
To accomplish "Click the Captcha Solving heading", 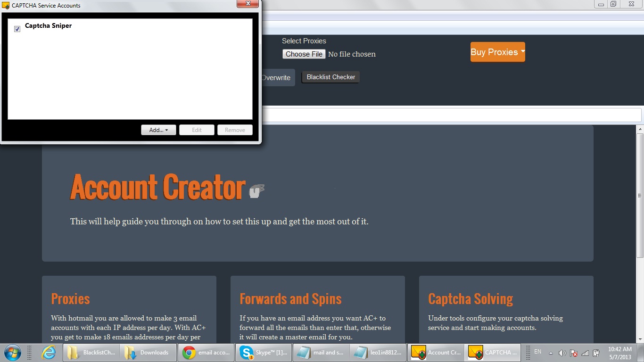I will pyautogui.click(x=471, y=299).
